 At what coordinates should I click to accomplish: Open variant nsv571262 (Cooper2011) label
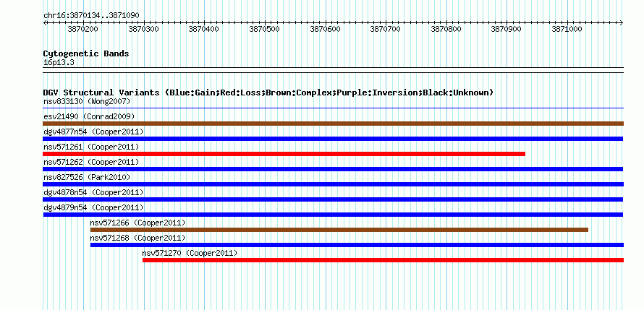[x=91, y=162]
